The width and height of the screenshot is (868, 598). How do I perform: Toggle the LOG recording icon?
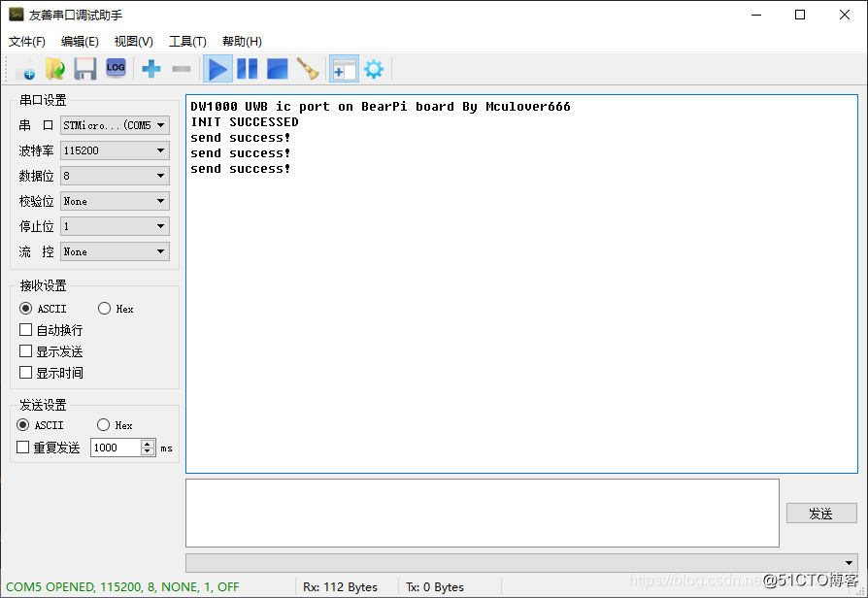tap(116, 69)
